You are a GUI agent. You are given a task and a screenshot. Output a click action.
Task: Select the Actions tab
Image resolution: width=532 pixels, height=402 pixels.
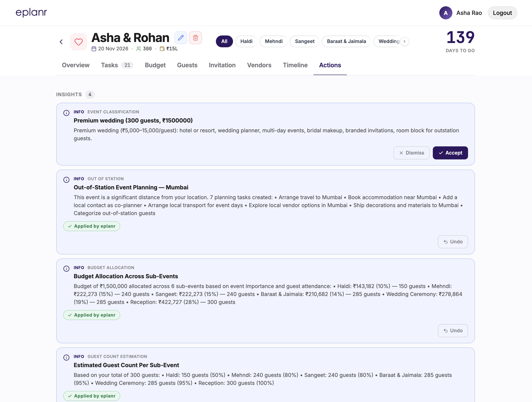point(330,65)
